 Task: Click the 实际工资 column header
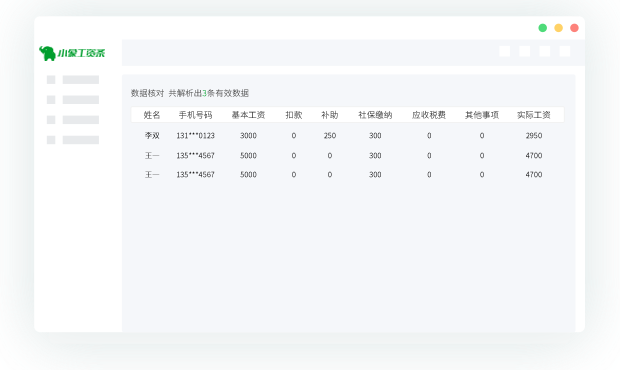(534, 115)
